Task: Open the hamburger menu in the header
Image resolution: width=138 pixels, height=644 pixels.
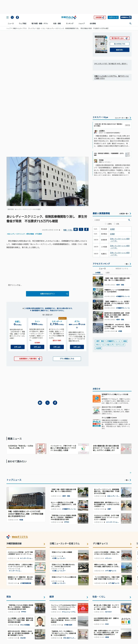Action: (x=8, y=17)
